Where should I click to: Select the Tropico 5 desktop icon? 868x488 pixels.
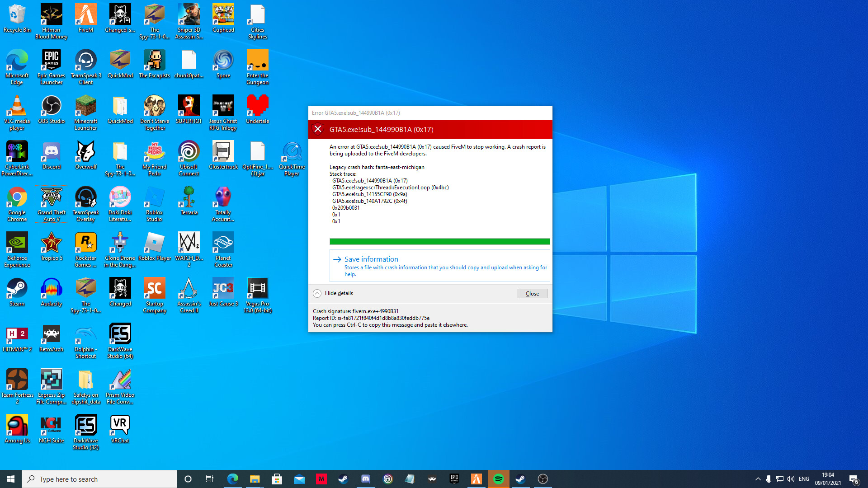[52, 247]
